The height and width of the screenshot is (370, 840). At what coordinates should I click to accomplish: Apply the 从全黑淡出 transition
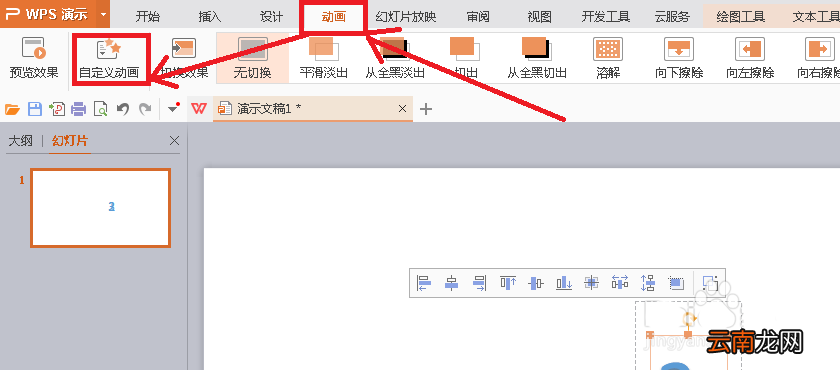point(395,58)
